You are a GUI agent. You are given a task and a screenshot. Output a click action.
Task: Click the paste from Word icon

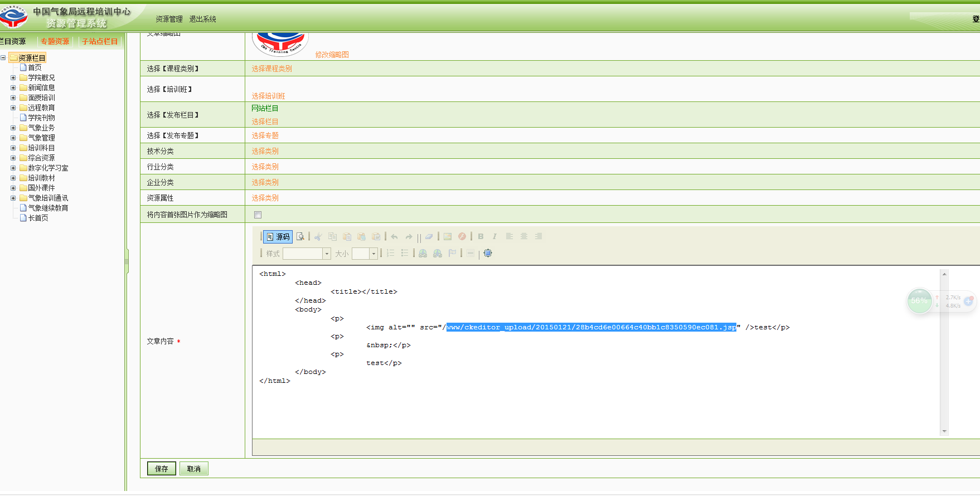point(376,236)
